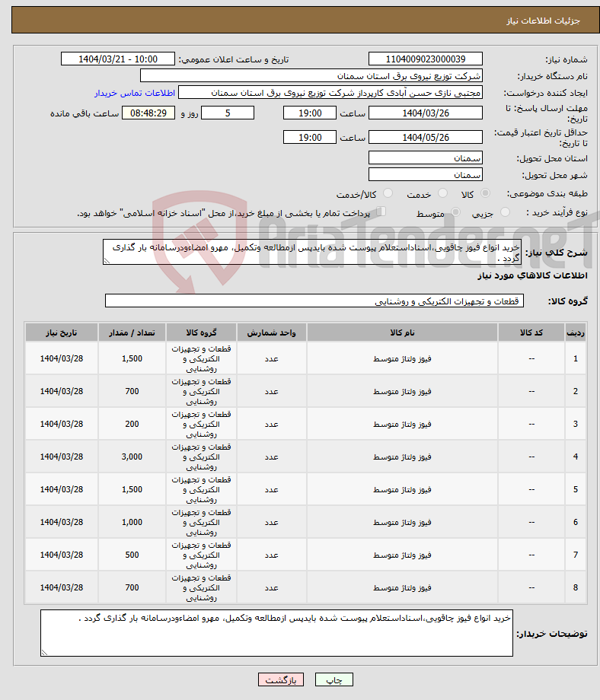Click the جزئیات اطلاعات نیاز page title
This screenshot has width=600, height=700.
[543, 21]
